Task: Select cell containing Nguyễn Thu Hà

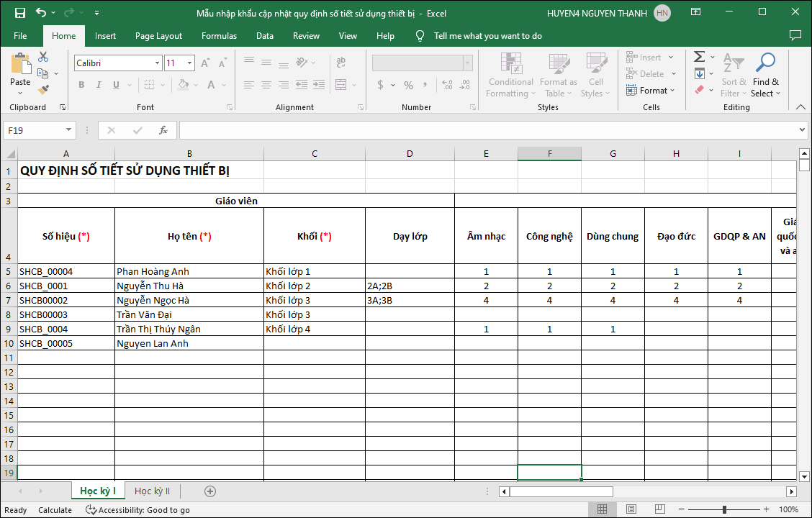Action: click(x=189, y=286)
